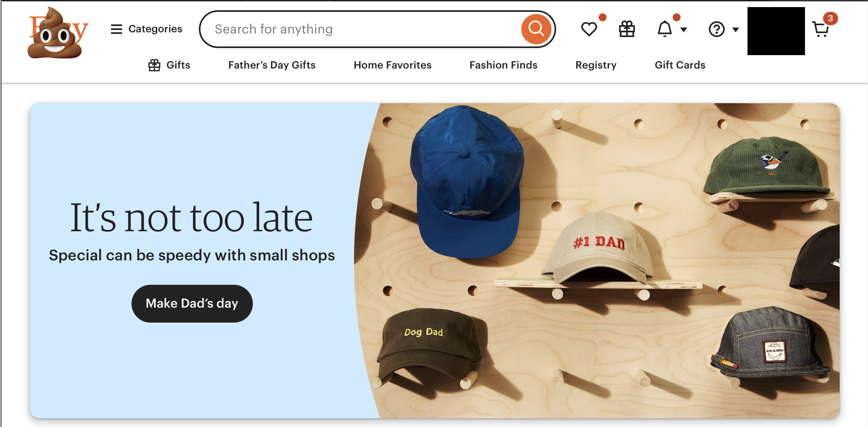Open Fashion Finds navigation link
The image size is (868, 427).
point(503,65)
